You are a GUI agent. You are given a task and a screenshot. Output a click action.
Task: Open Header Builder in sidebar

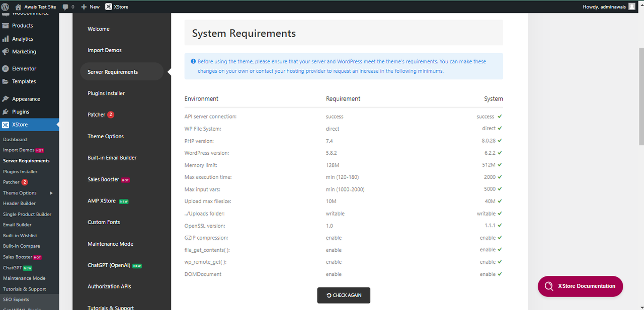click(19, 203)
